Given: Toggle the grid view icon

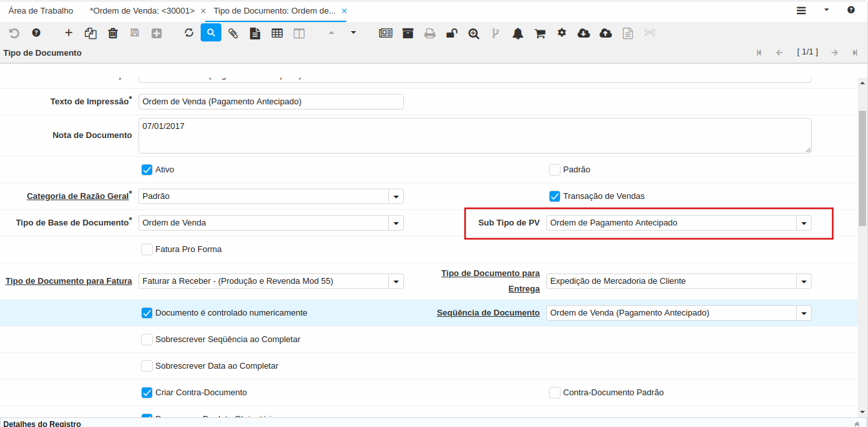Looking at the screenshot, I should 277,33.
